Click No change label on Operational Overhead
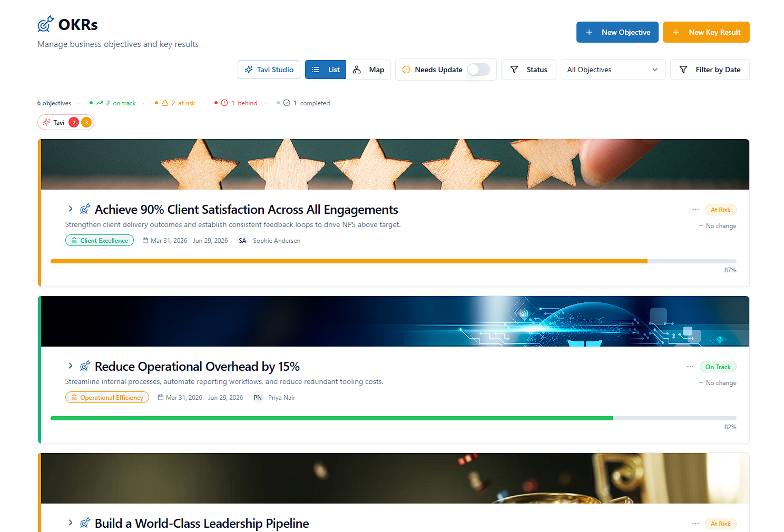784x532 pixels. [x=718, y=383]
